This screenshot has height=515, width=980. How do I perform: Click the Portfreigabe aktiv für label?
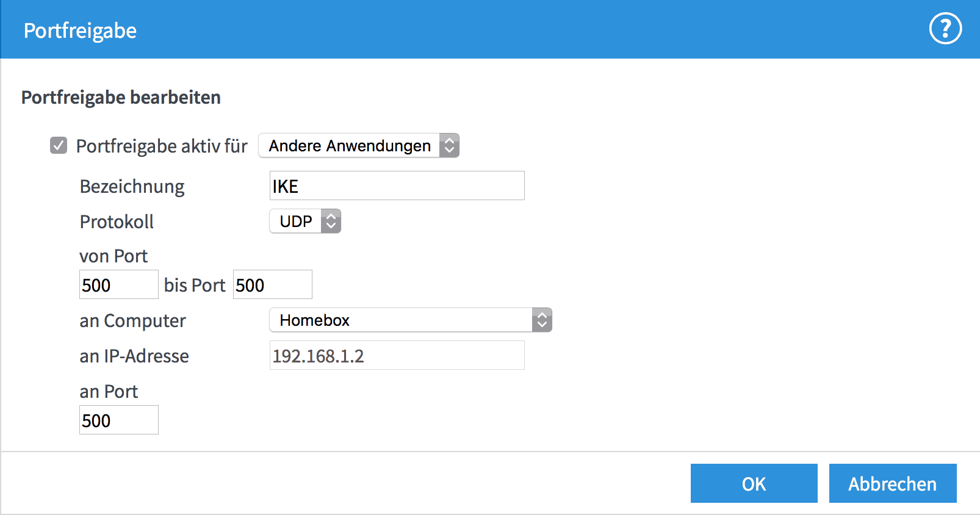pos(162,146)
